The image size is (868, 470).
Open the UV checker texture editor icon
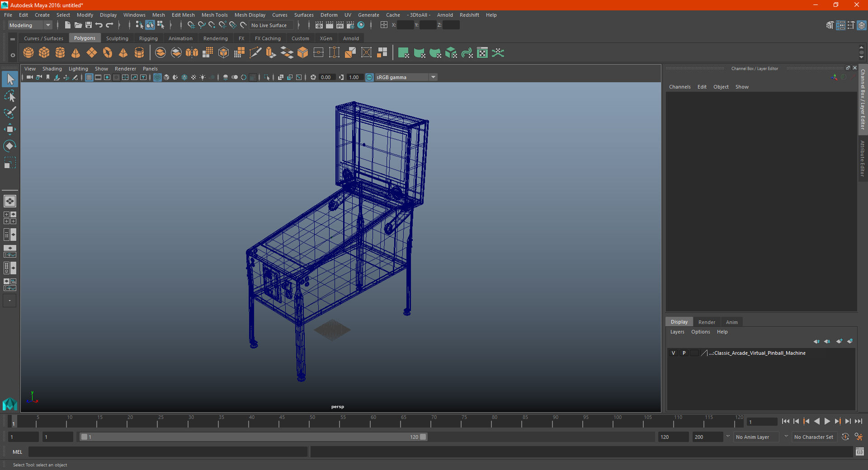pos(482,53)
